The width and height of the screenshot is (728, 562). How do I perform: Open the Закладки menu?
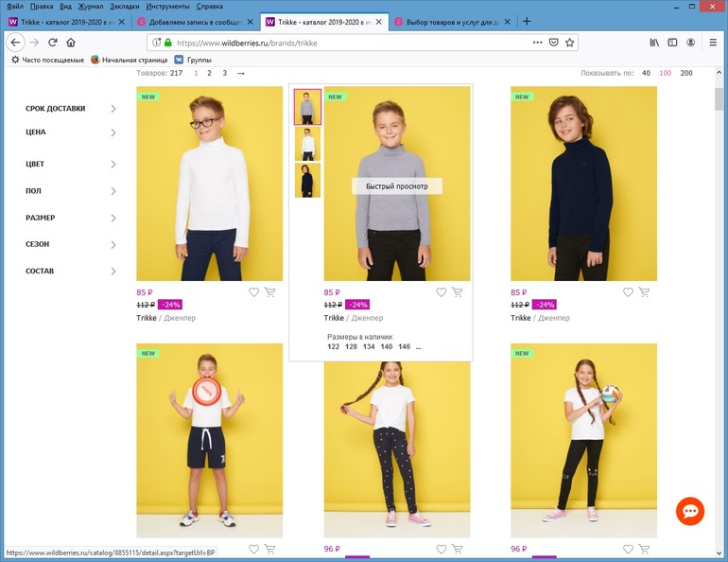[125, 6]
